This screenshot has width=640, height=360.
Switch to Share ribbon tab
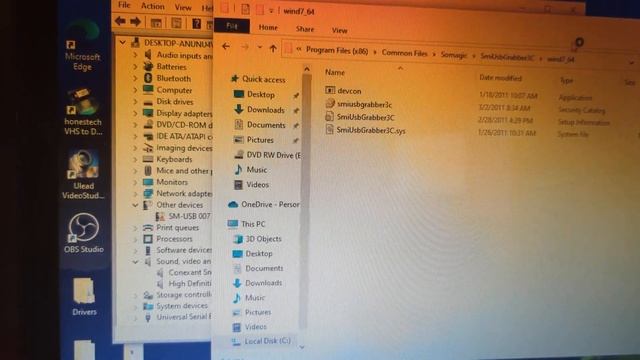pyautogui.click(x=305, y=29)
